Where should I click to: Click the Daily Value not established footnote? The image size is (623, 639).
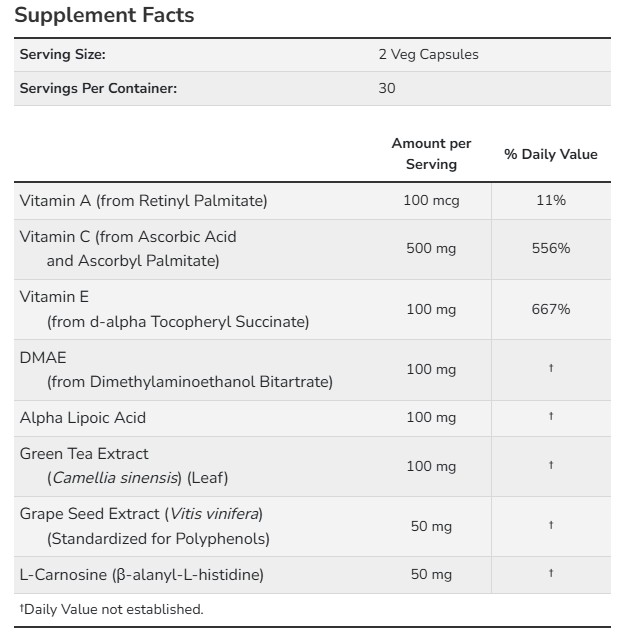tap(111, 608)
